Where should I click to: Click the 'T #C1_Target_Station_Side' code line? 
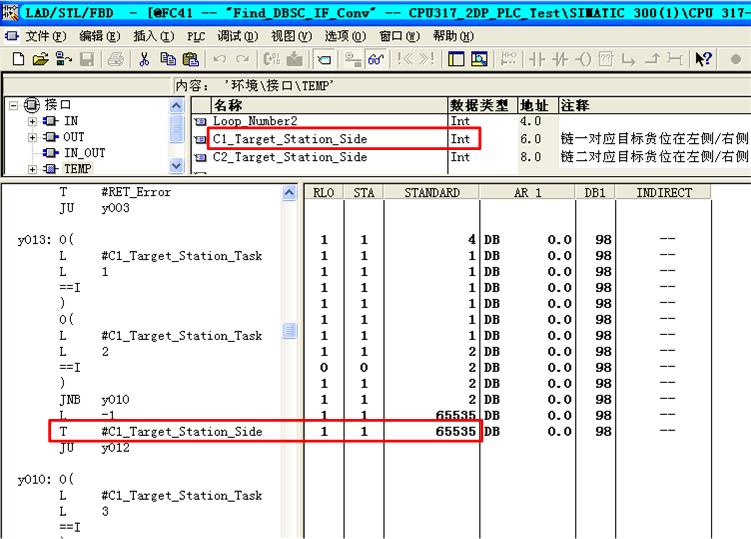pyautogui.click(x=160, y=432)
